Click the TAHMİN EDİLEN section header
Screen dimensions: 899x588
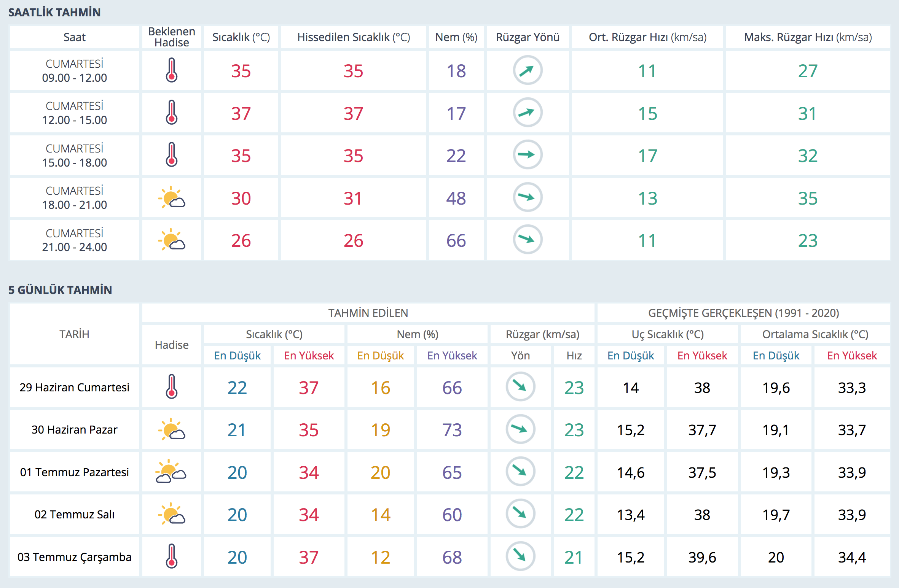coord(368,313)
